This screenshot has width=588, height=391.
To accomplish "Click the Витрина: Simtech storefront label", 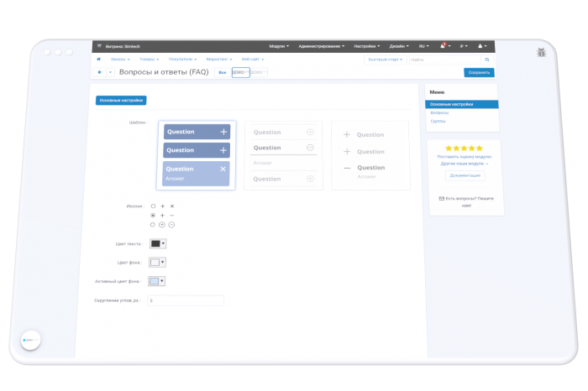I will [123, 46].
